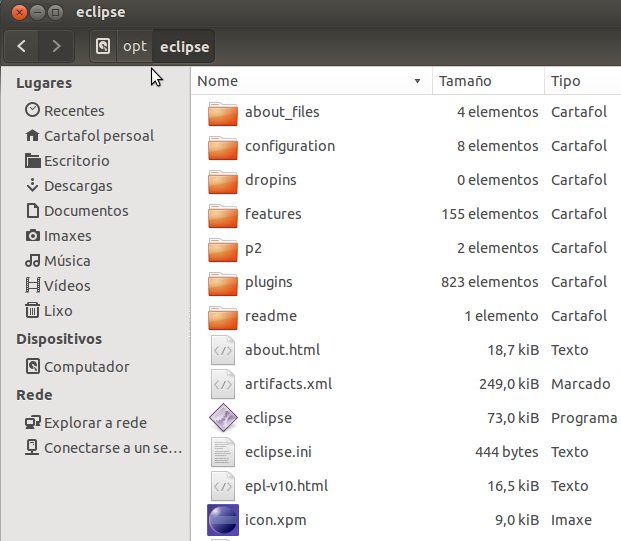The image size is (621, 541).
Task: Select the eclipse.ini file name
Action: coord(278,452)
